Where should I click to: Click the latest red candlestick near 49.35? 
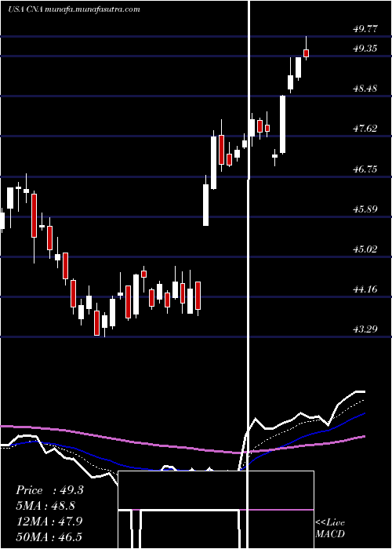point(307,53)
